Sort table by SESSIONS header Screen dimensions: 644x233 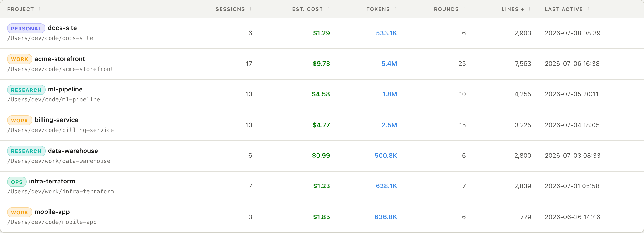coord(230,9)
